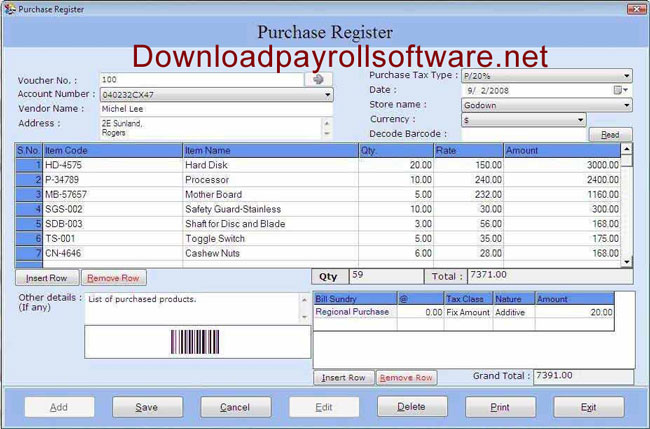This screenshot has width=650, height=429.
Task: Click the 240.00 rate cell
Action: coord(468,180)
